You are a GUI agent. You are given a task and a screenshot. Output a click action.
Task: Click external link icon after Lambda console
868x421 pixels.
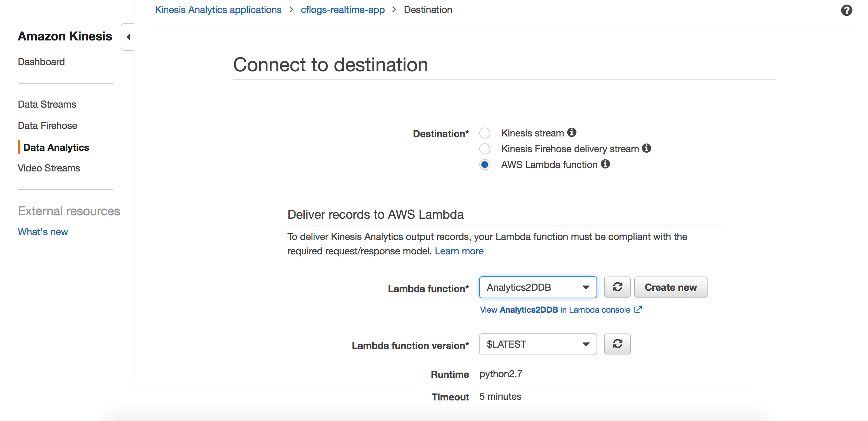tap(638, 310)
